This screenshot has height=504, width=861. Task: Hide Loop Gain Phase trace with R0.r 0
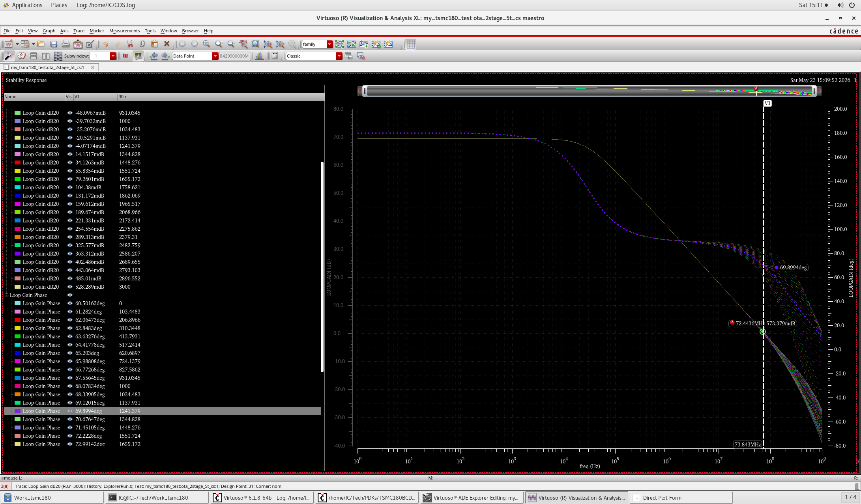click(x=70, y=303)
